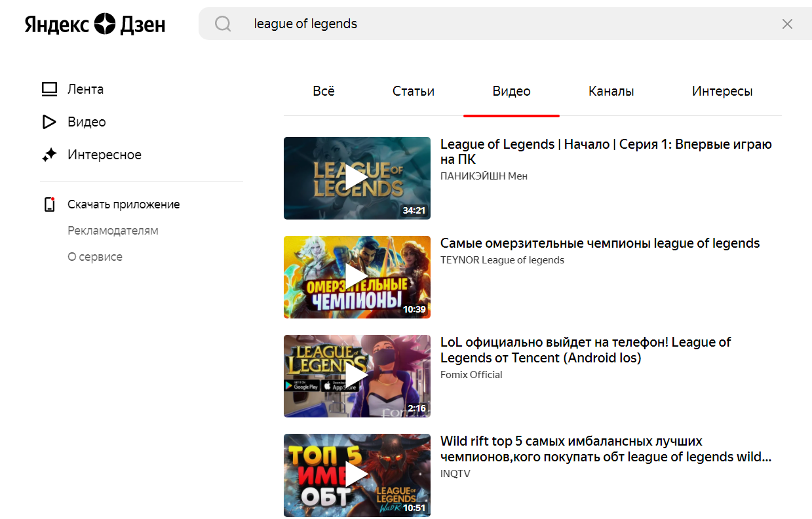Open the О сервисе link

coord(95,257)
